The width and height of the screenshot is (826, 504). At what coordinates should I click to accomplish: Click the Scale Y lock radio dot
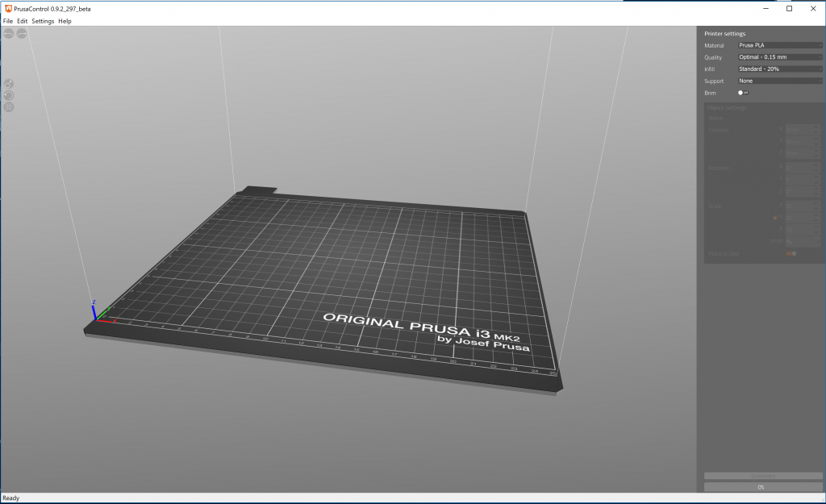[775, 218]
